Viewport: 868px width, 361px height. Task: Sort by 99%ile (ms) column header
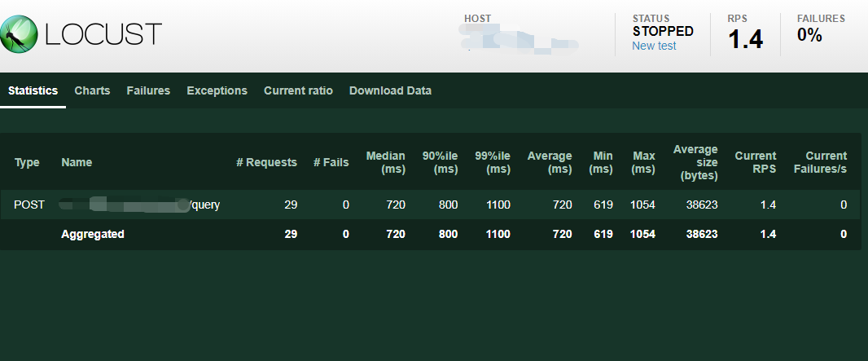coord(493,162)
